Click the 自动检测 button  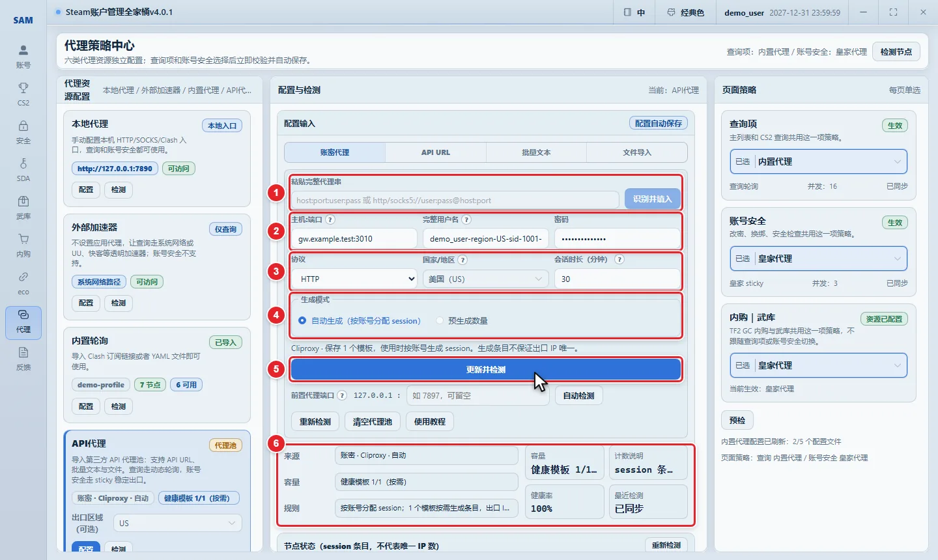coord(579,395)
